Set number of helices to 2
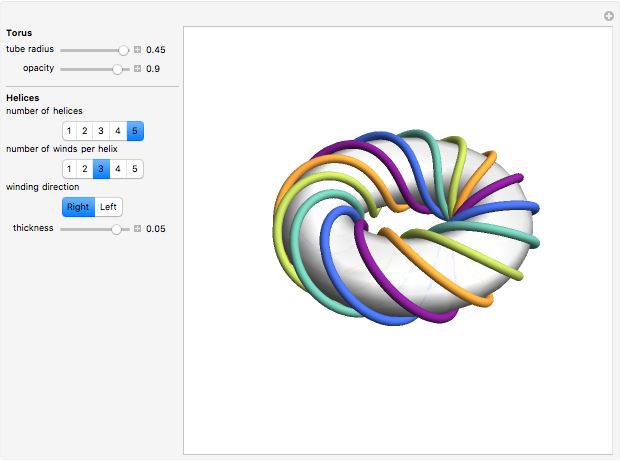620x462 pixels. [85, 131]
